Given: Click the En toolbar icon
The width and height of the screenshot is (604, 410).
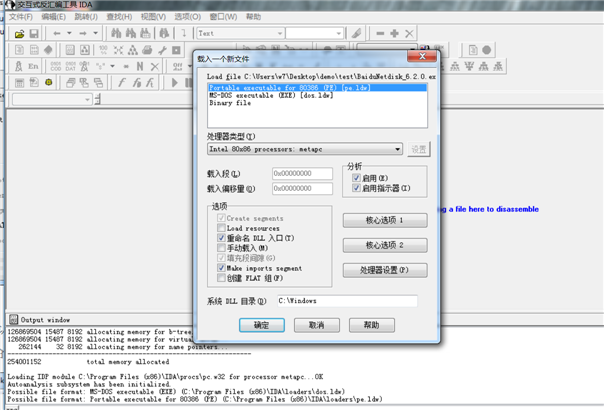Looking at the screenshot, I should coord(33,66).
